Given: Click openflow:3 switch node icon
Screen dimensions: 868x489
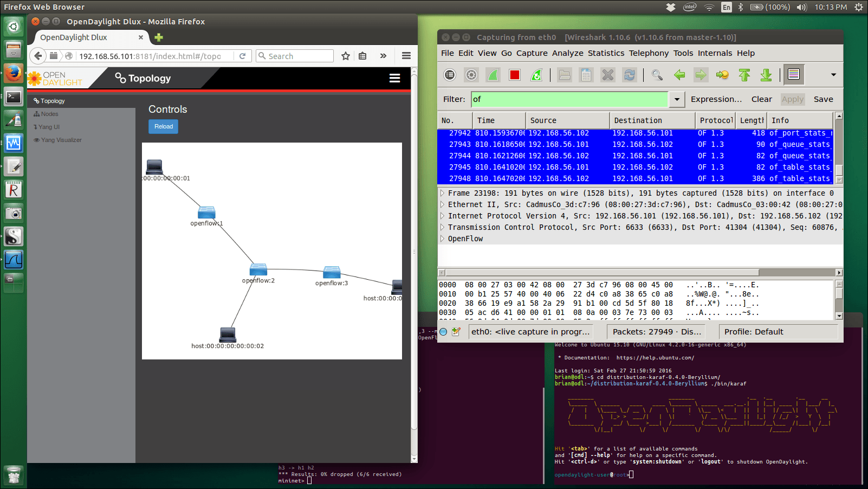Looking at the screenshot, I should point(332,272).
